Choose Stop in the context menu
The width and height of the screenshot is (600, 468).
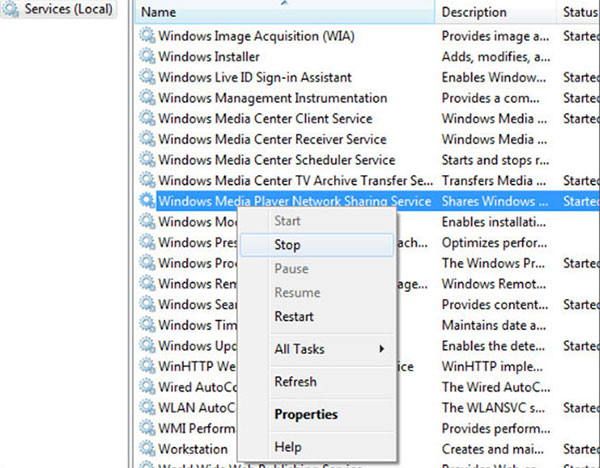(317, 245)
